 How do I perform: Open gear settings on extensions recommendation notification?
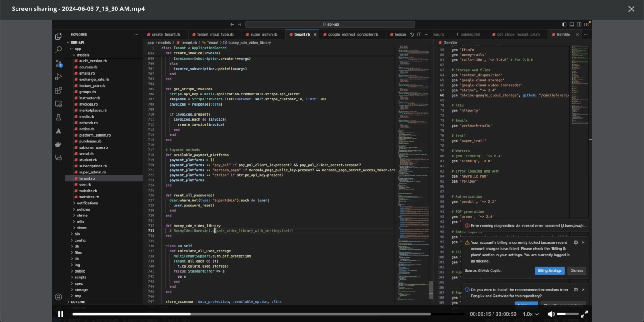pos(576,289)
